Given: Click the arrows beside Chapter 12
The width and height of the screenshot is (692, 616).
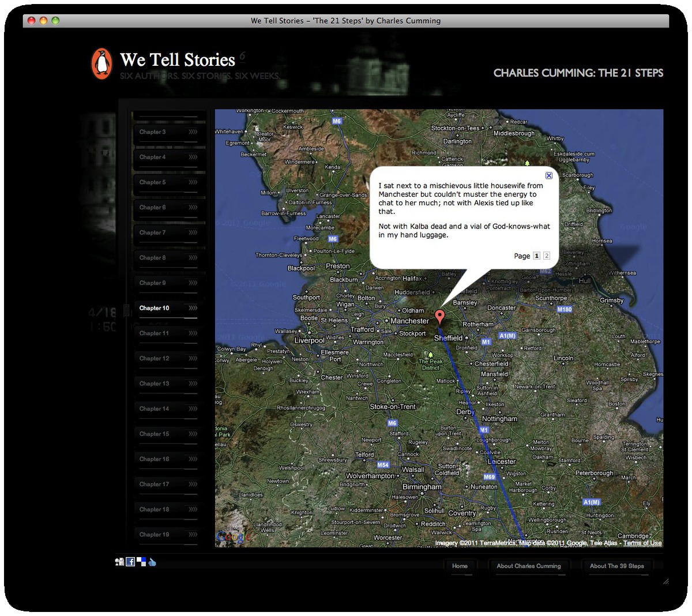Looking at the screenshot, I should pyautogui.click(x=193, y=359).
